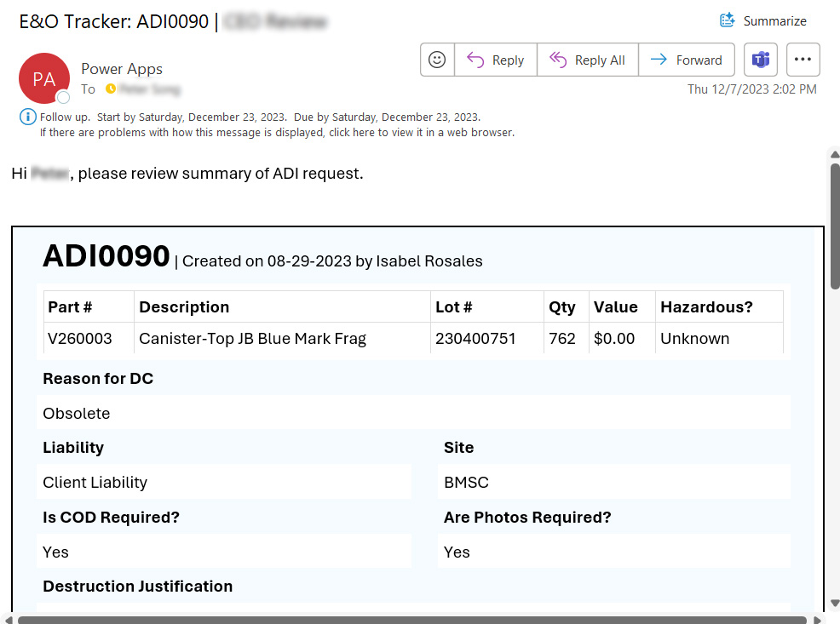
Task: Click sender name Power Apps
Action: pyautogui.click(x=122, y=69)
